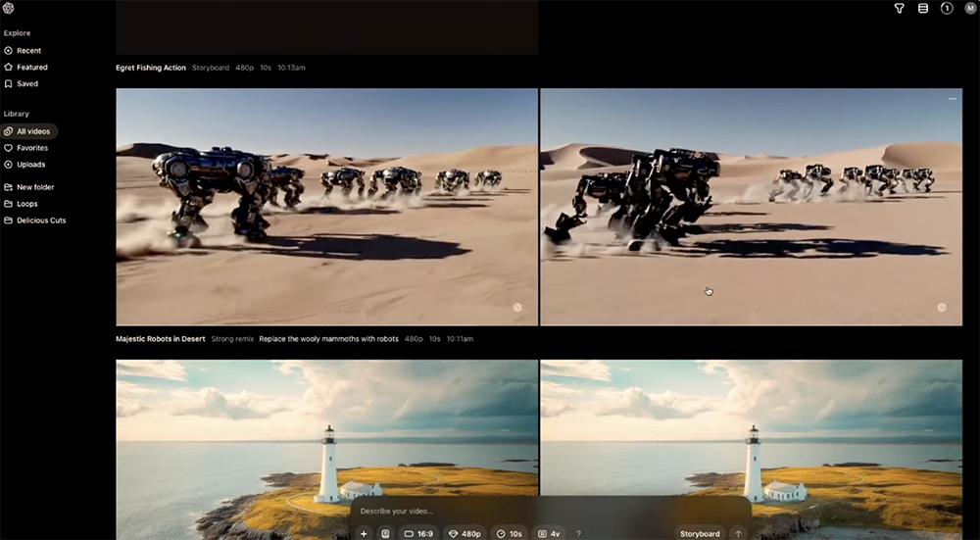Open the M profile avatar
Viewport: 980px width, 540px height.
point(969,9)
